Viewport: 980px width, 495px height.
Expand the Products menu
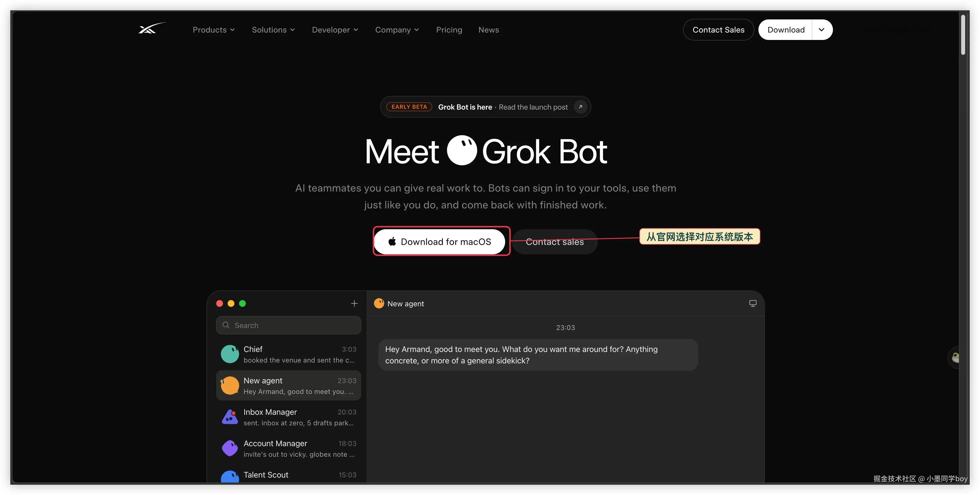[213, 30]
